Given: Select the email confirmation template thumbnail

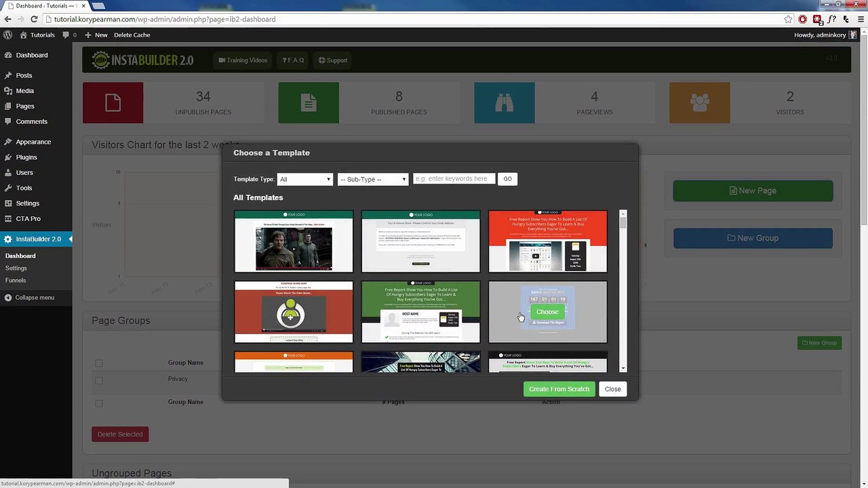Looking at the screenshot, I should [420, 241].
